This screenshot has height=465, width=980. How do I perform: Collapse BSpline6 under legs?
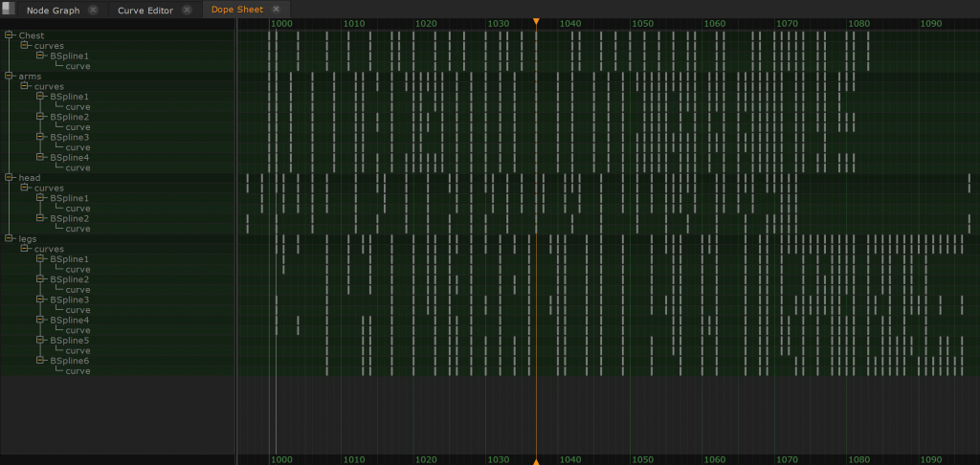(40, 361)
